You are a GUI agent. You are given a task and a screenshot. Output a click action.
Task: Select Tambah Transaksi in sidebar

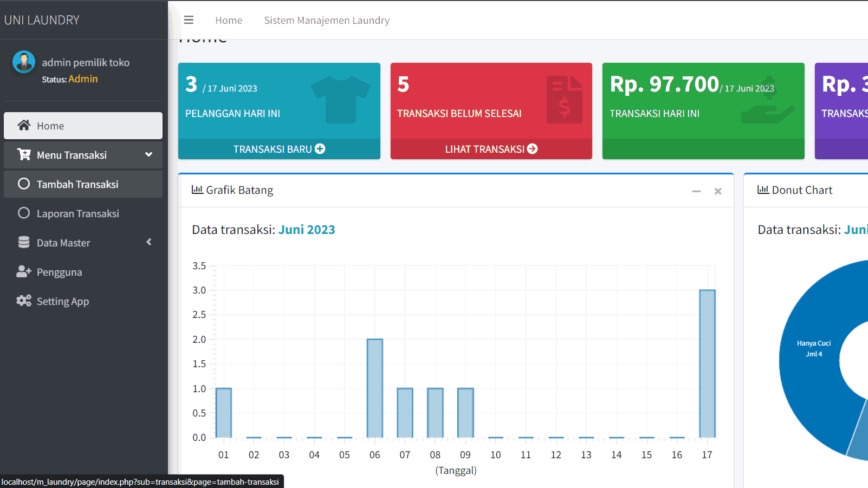83,184
